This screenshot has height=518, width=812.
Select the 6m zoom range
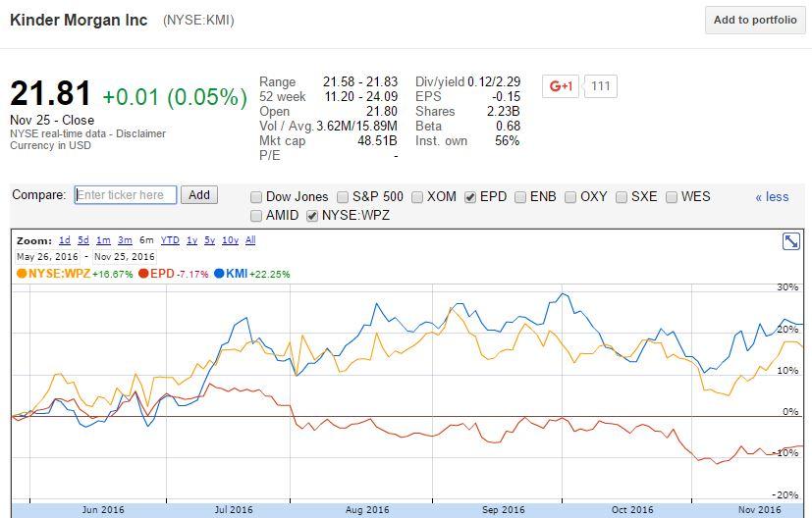(x=146, y=240)
